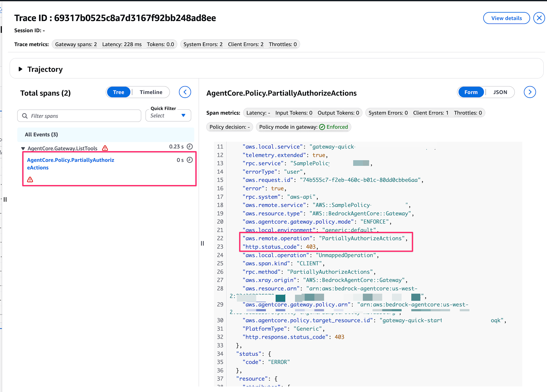Screen dimensions: 547x392
Task: Click clock icon beside 0.23 s duration
Action: pos(190,147)
